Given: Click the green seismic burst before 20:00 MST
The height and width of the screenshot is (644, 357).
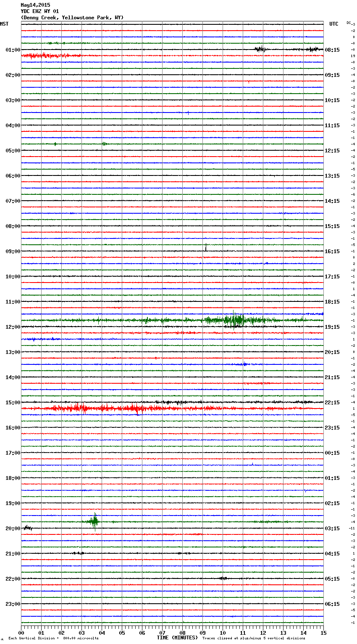Looking at the screenshot, I should point(94,522).
